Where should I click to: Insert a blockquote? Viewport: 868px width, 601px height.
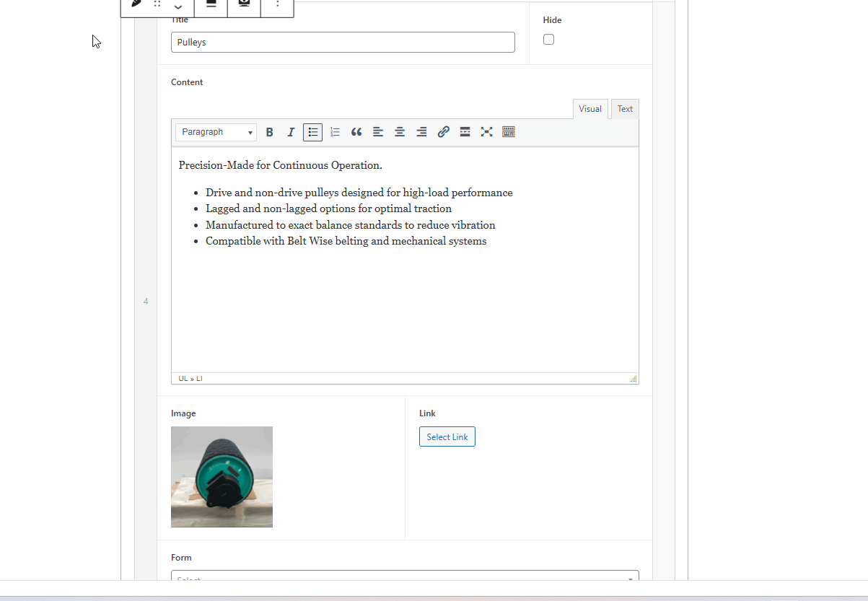point(356,132)
